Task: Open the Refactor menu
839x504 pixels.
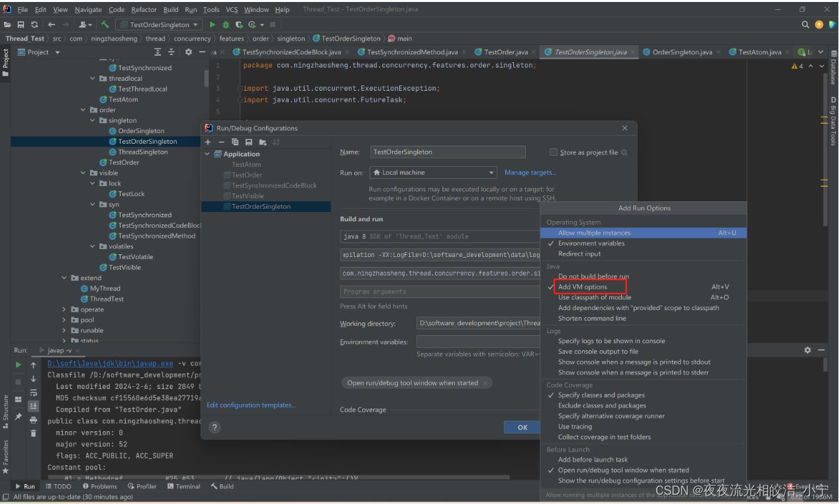Action: point(144,10)
